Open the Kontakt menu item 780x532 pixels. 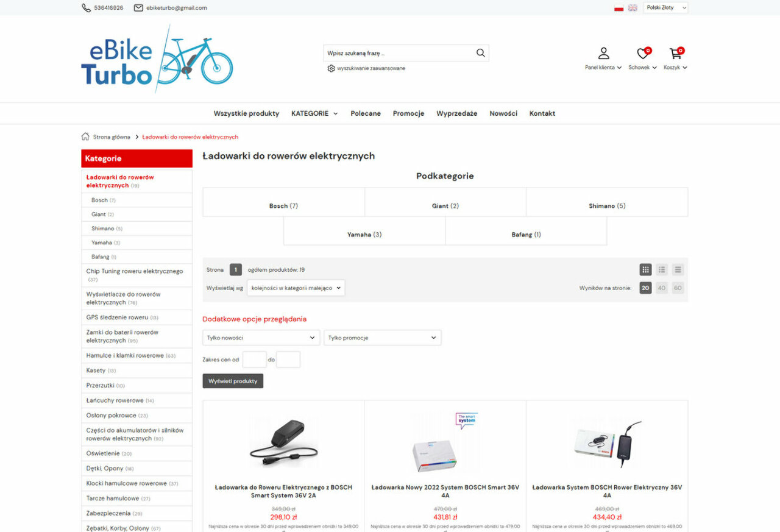click(542, 113)
